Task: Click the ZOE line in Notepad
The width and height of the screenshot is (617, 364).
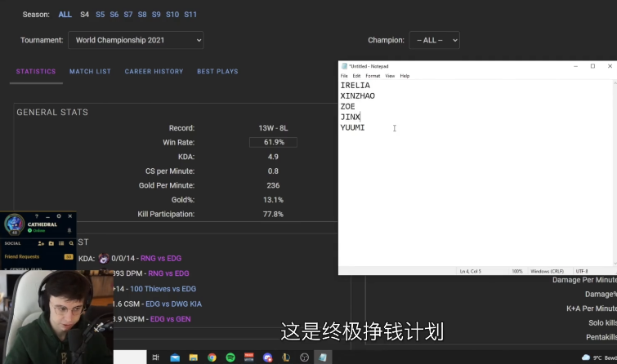Action: click(348, 107)
